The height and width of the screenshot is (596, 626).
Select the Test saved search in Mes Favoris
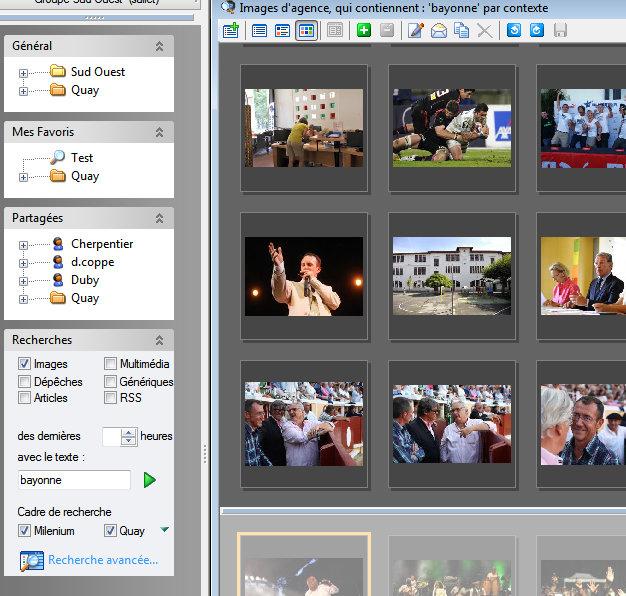click(x=82, y=158)
